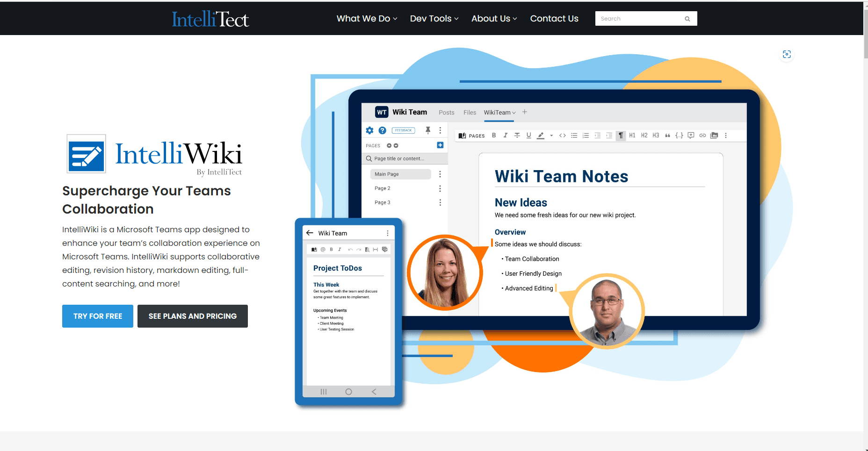This screenshot has height=451, width=868.
Task: Click the search magnifier icon in header
Action: point(687,19)
